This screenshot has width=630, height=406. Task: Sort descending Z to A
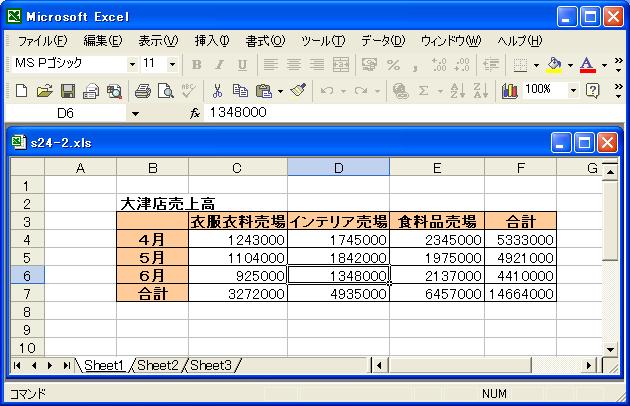pos(481,91)
